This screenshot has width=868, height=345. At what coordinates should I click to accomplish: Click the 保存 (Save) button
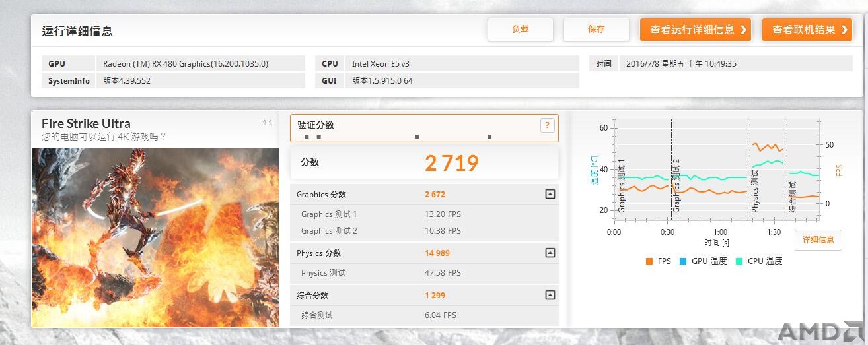pyautogui.click(x=596, y=30)
